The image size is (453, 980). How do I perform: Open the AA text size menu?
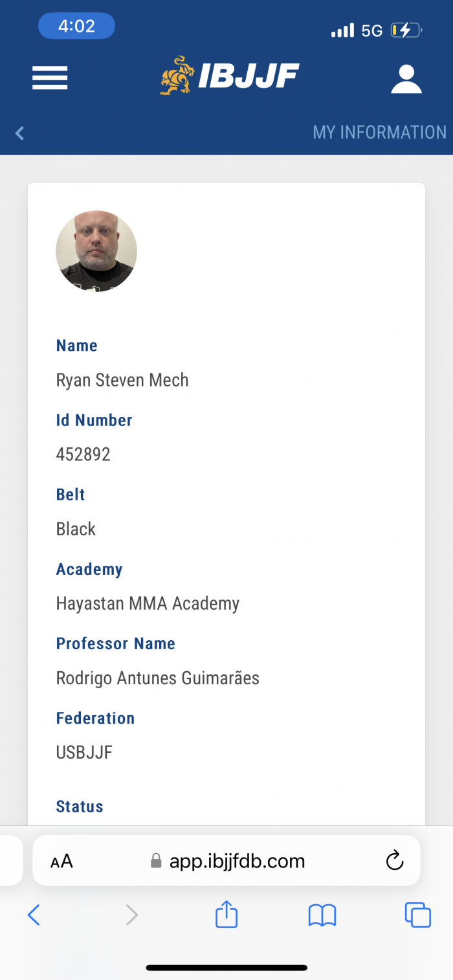click(x=61, y=862)
